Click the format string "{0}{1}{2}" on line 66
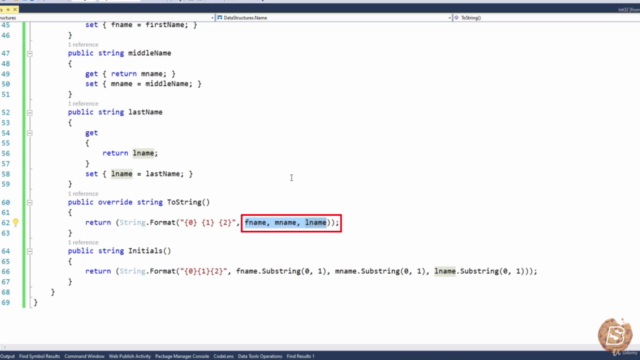This screenshot has height=360, width=640. (204, 271)
